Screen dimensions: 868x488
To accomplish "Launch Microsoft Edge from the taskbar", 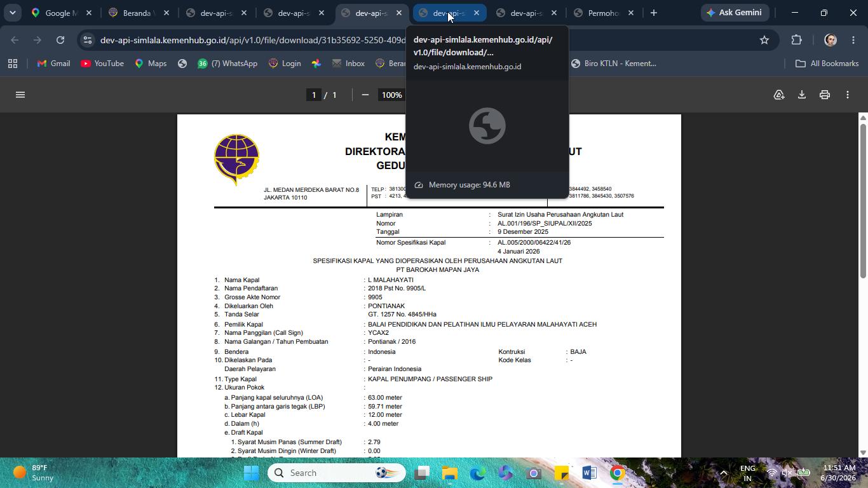I will point(478,473).
